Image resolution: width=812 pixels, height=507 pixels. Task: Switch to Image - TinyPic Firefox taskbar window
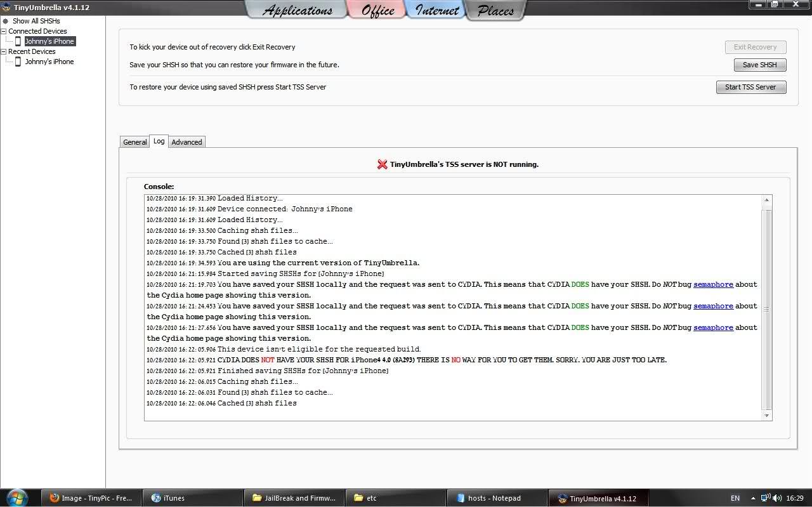click(92, 498)
